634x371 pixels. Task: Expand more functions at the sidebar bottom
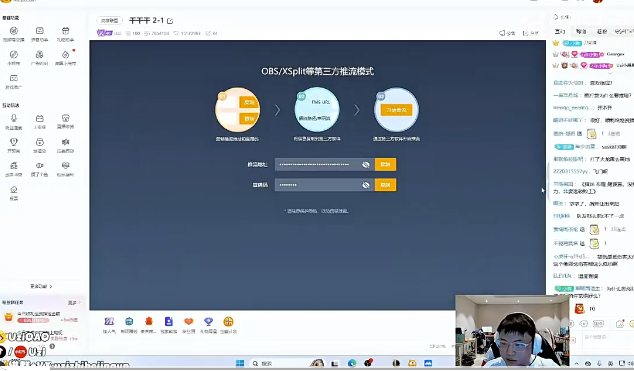click(x=41, y=286)
